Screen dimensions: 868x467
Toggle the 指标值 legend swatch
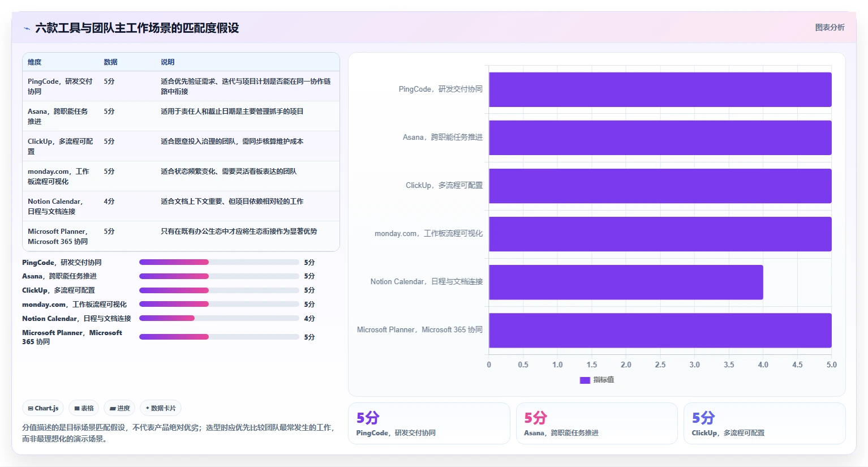[585, 380]
